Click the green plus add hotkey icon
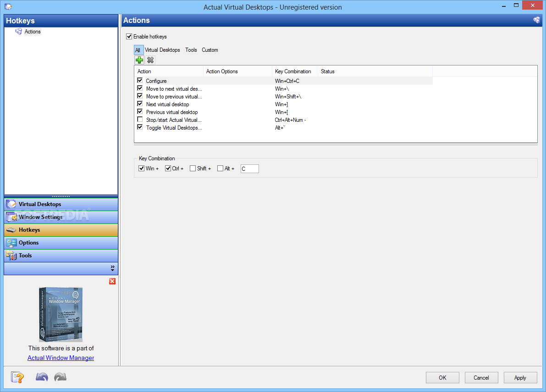Image resolution: width=546 pixels, height=392 pixels. (139, 60)
